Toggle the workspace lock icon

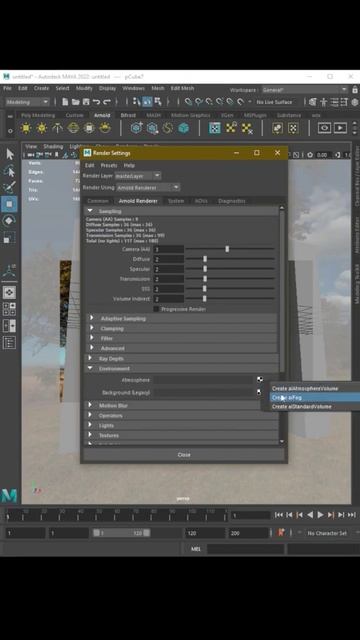[x=355, y=89]
